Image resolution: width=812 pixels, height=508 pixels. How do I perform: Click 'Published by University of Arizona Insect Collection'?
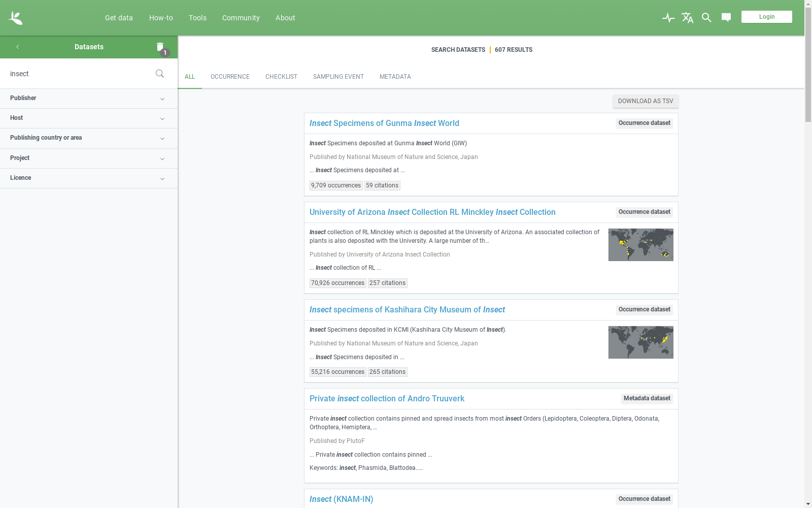pyautogui.click(x=380, y=255)
